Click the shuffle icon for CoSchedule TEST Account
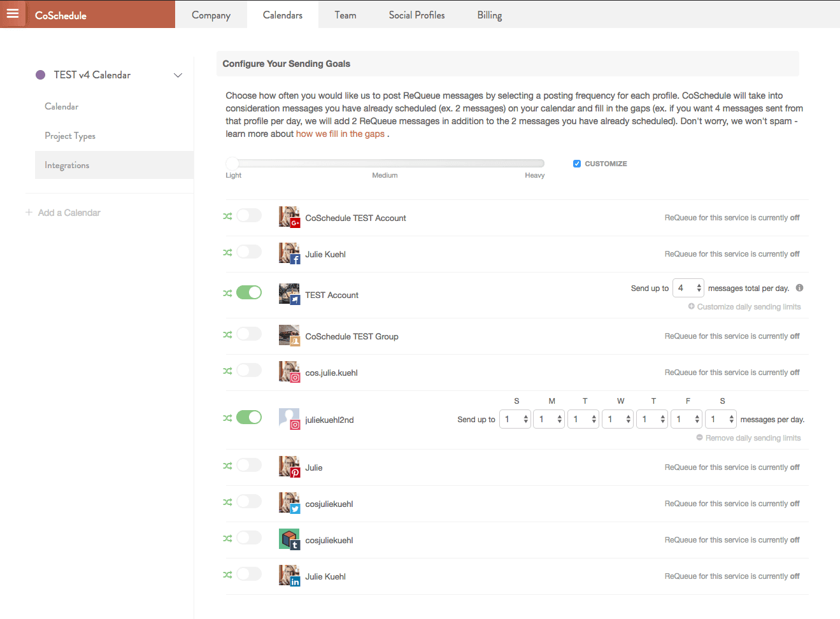Image resolution: width=840 pixels, height=619 pixels. pyautogui.click(x=227, y=217)
